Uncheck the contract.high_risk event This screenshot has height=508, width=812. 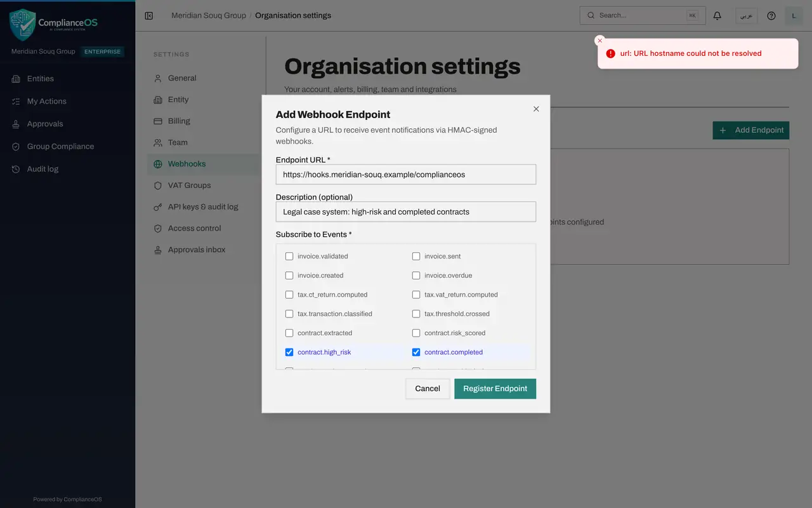click(x=289, y=352)
